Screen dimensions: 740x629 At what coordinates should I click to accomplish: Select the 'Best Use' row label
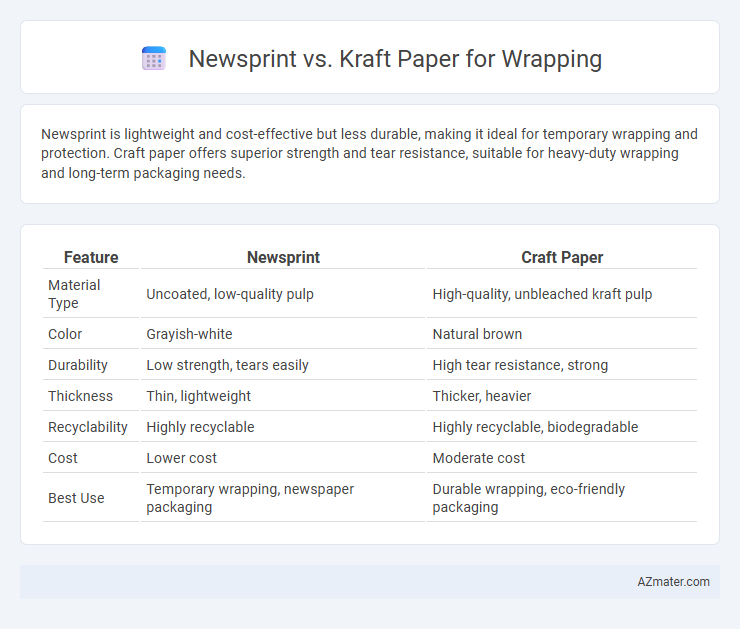76,498
